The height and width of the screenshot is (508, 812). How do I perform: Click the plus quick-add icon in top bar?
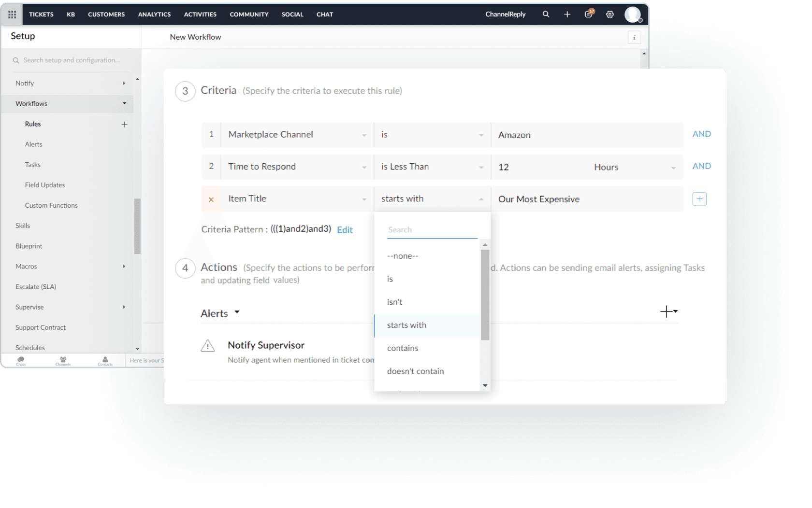tap(567, 14)
